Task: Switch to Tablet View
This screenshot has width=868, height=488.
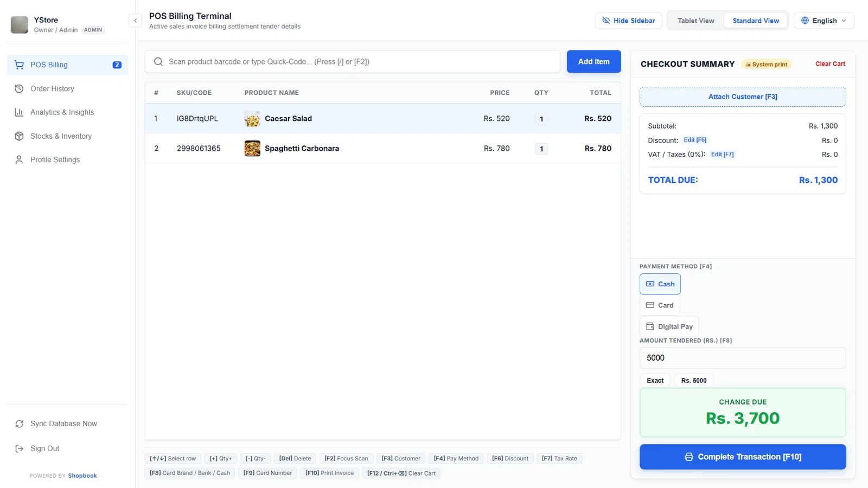Action: pyautogui.click(x=695, y=21)
